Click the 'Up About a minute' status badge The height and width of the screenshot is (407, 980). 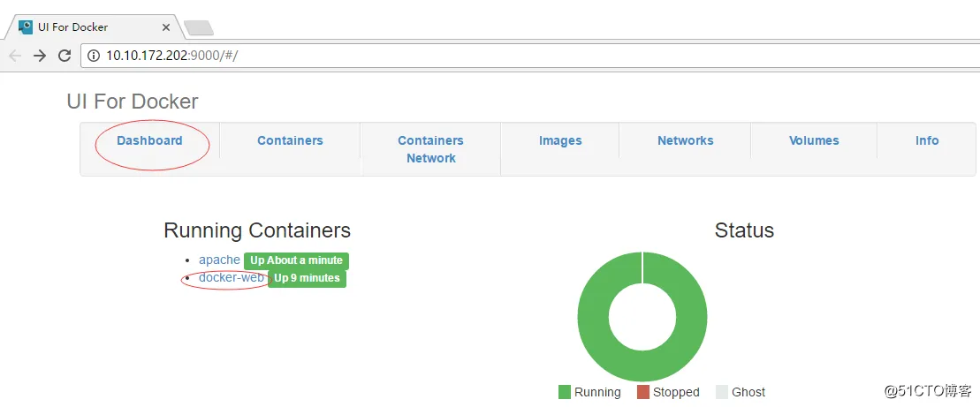point(296,261)
